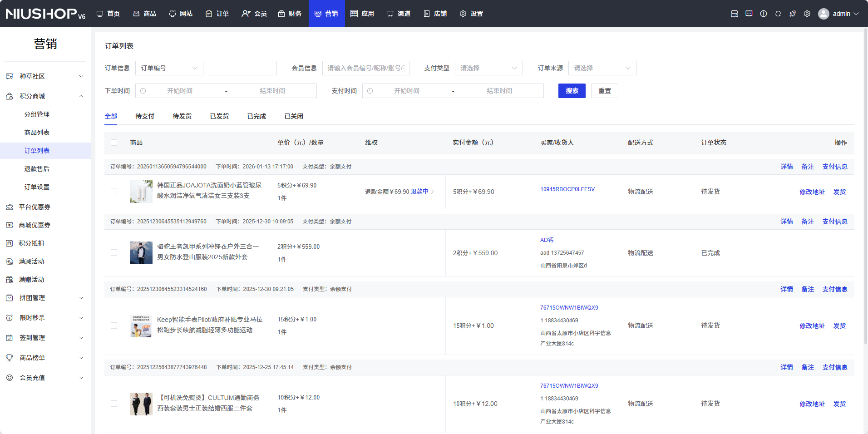
Task: Select the Keep smart watch order checkbox
Action: pyautogui.click(x=114, y=325)
